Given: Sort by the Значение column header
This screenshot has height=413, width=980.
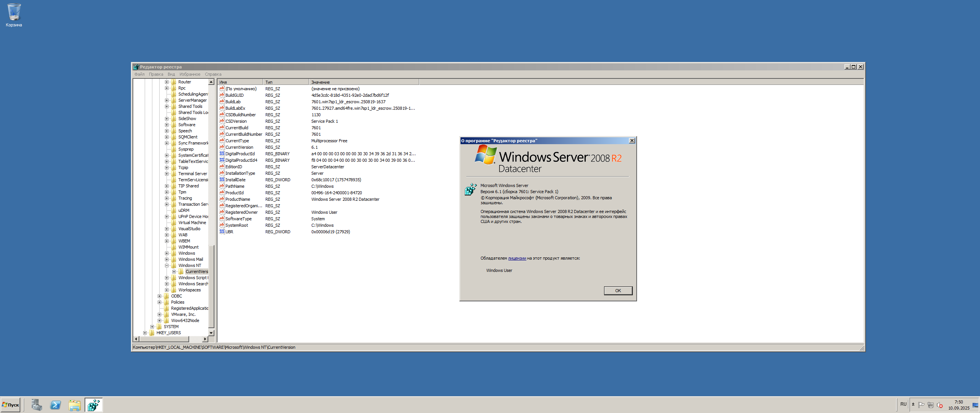Looking at the screenshot, I should pyautogui.click(x=364, y=82).
